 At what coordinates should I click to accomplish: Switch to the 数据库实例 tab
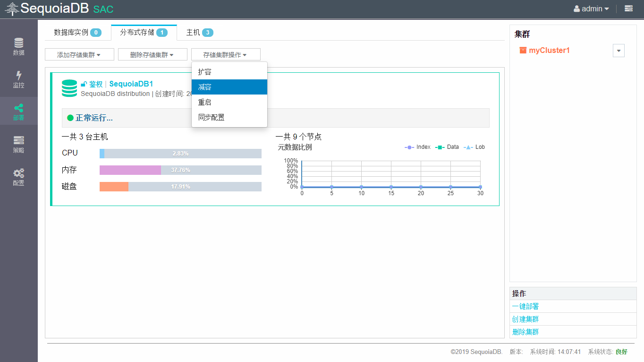pos(78,33)
